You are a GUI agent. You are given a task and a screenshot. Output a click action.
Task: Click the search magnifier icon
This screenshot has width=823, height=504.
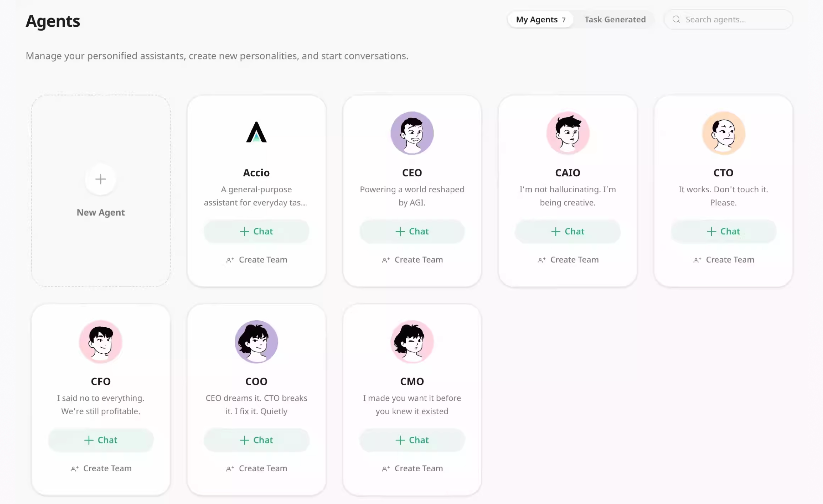coord(676,19)
